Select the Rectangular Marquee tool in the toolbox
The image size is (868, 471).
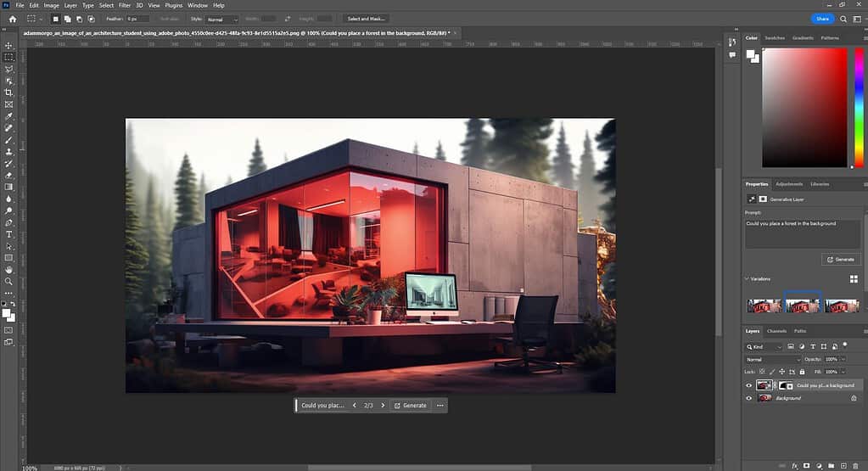[8, 57]
